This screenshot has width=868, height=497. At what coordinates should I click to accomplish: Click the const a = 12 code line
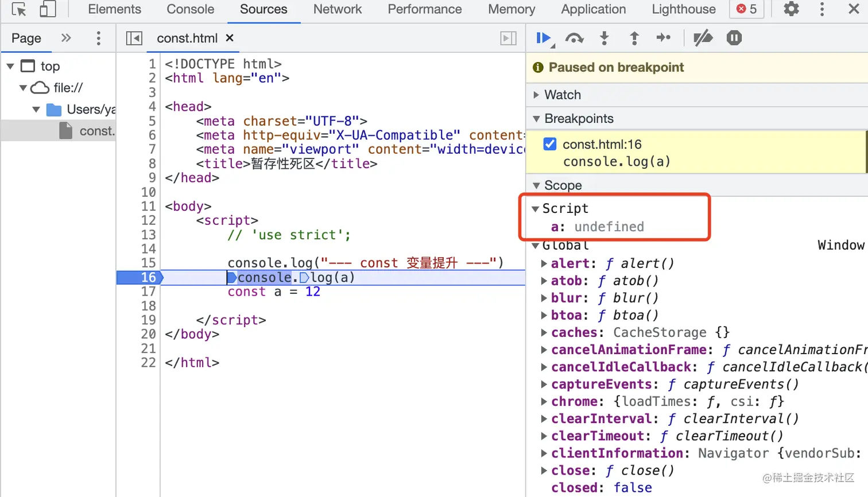click(x=274, y=292)
